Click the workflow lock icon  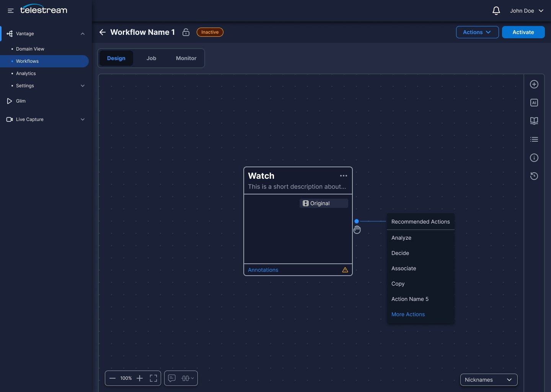(x=186, y=32)
